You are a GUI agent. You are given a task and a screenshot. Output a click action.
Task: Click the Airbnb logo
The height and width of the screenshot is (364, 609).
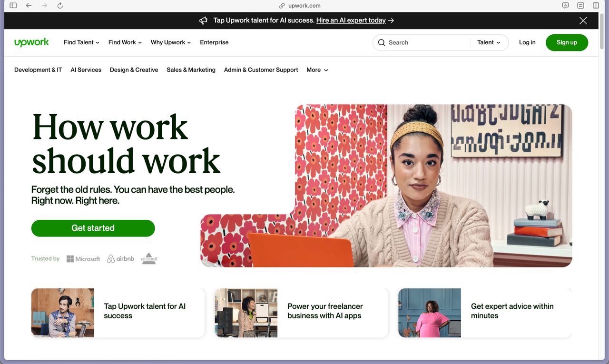coord(120,259)
